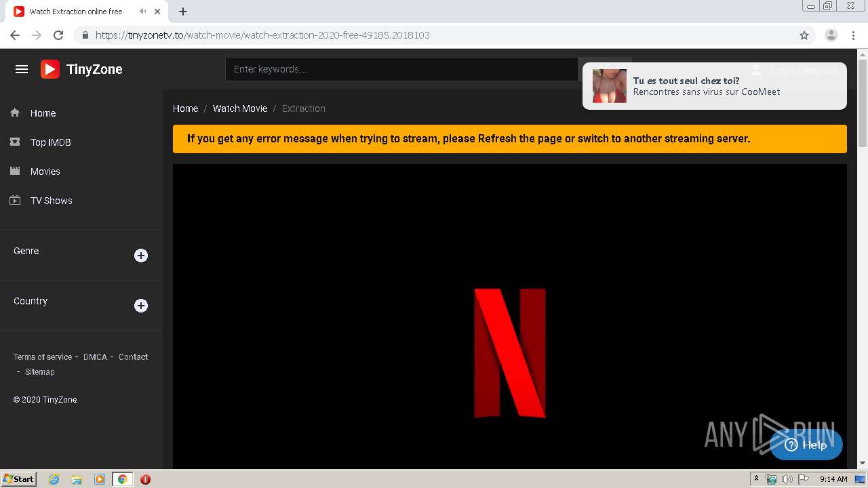This screenshot has height=488, width=868.
Task: Open Chrome three-dot menu
Action: click(853, 35)
